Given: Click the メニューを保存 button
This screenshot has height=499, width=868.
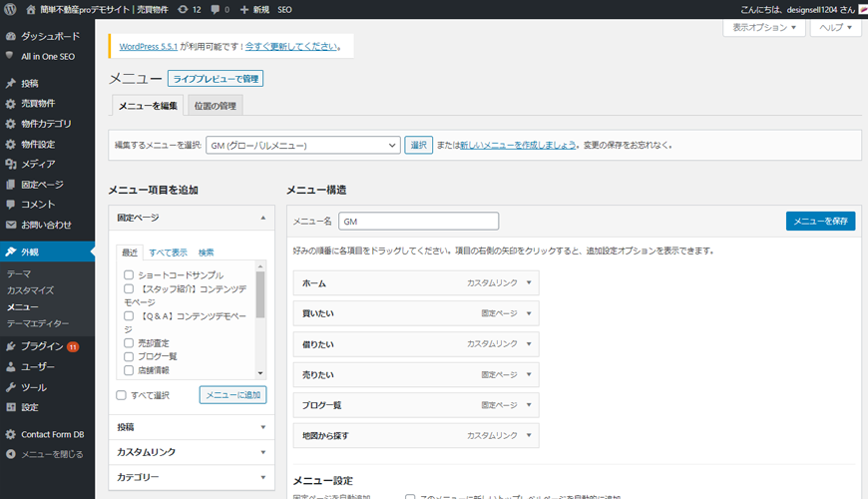Looking at the screenshot, I should pyautogui.click(x=819, y=221).
